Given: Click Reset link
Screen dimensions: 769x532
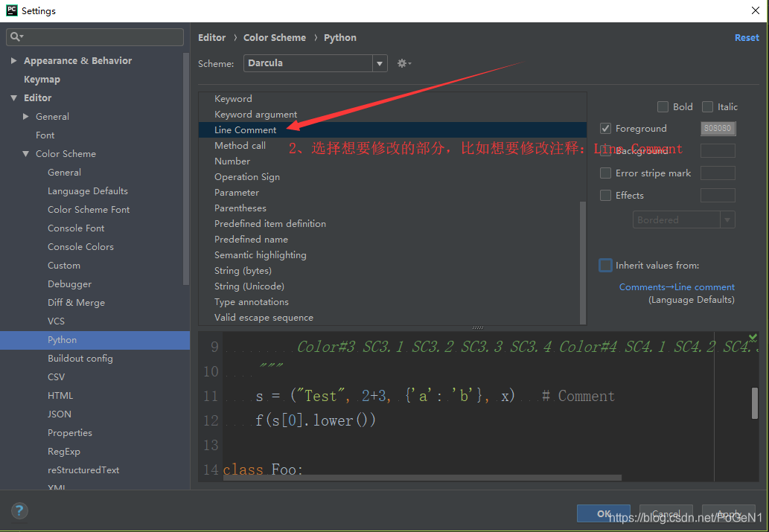Looking at the screenshot, I should click(x=747, y=38).
